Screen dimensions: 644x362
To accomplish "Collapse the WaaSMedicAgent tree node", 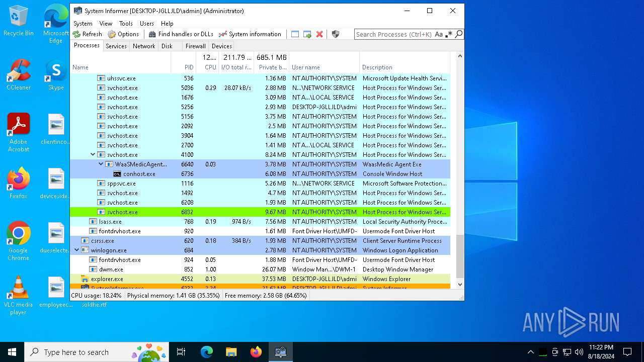I will click(x=101, y=164).
